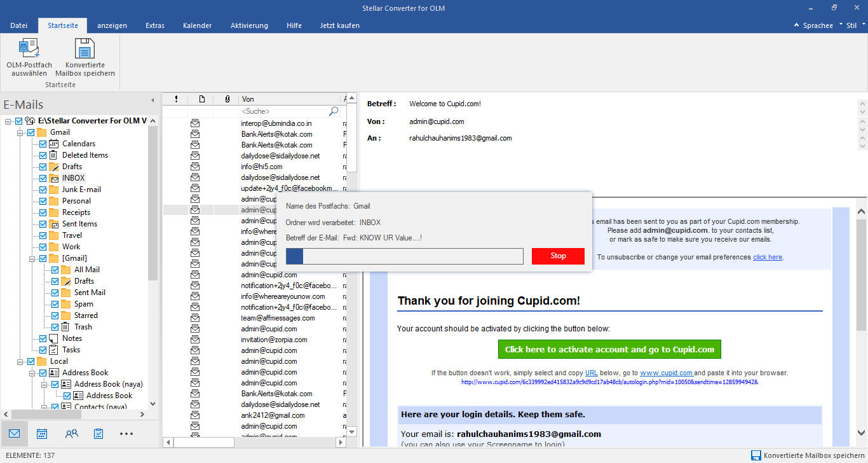Click Konvertierte Mailbox speichern ribbon icon

85,48
